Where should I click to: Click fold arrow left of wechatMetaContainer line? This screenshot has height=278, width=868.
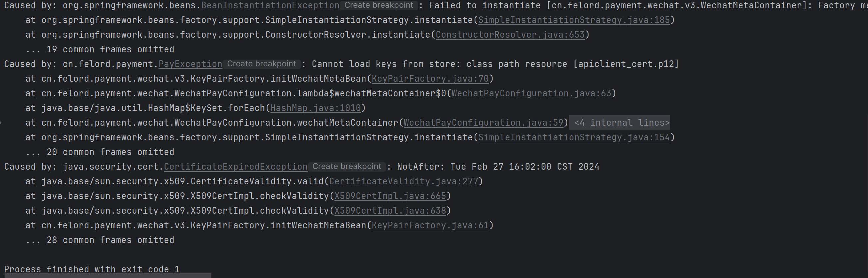tap(1, 123)
